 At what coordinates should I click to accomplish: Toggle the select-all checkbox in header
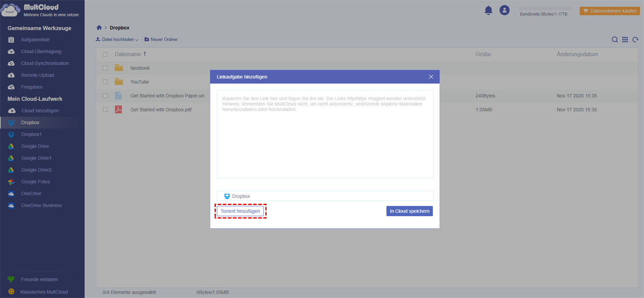tap(105, 55)
